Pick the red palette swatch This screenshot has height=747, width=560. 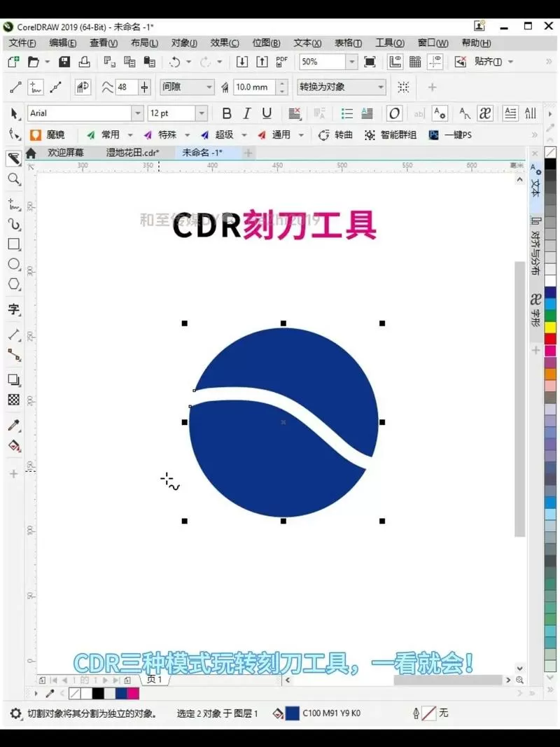pyautogui.click(x=550, y=339)
